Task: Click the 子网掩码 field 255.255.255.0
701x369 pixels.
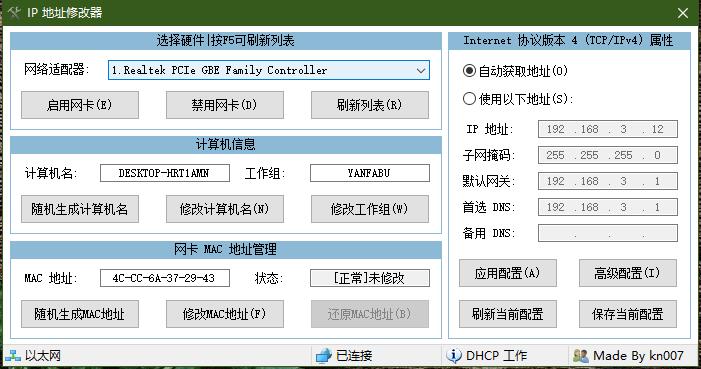Action: pyautogui.click(x=608, y=155)
